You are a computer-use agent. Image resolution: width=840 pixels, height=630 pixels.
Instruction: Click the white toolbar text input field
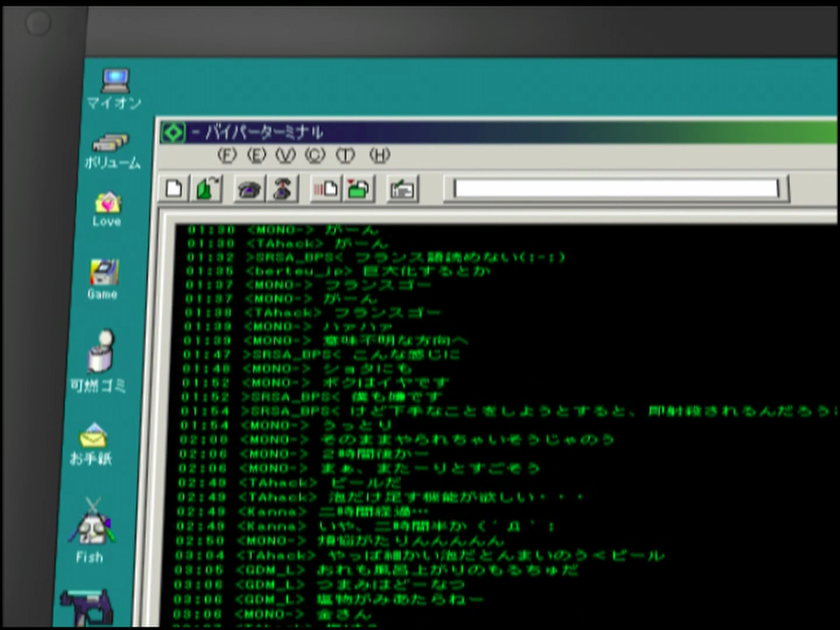point(615,188)
